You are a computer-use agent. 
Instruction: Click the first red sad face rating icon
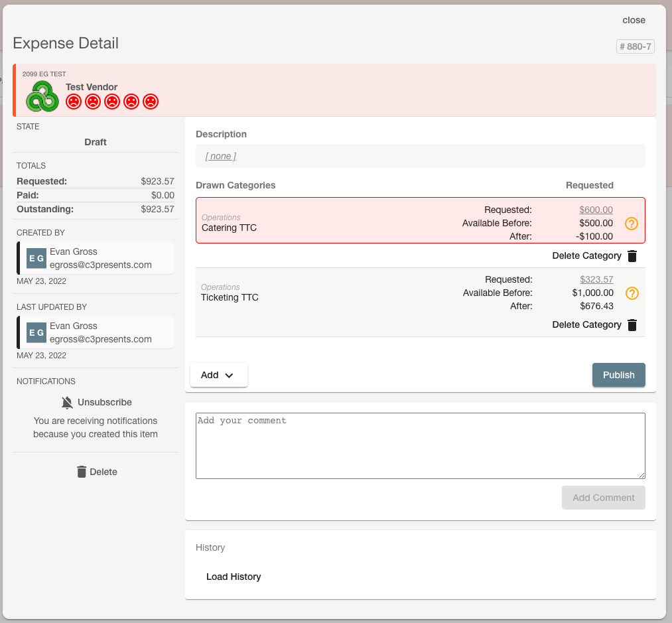[x=74, y=102]
